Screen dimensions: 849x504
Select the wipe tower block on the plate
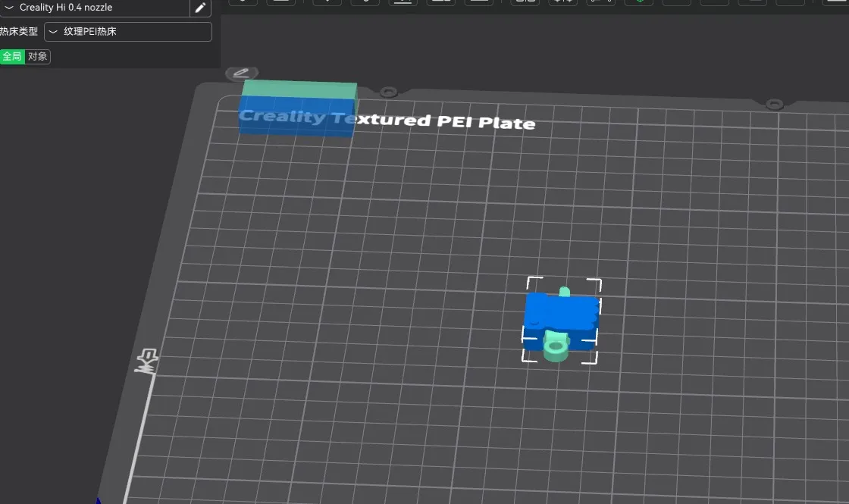pyautogui.click(x=298, y=108)
